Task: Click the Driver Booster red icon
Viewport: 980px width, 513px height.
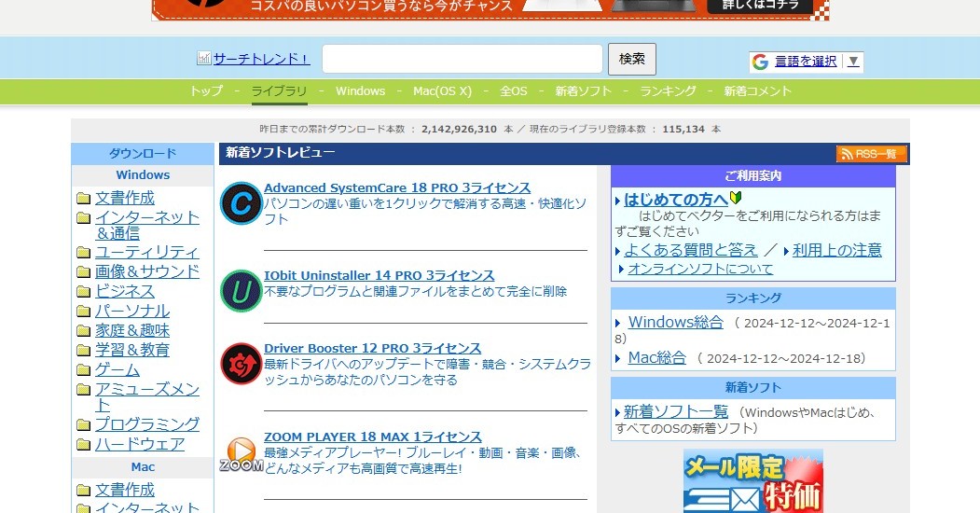Action: pos(241,364)
